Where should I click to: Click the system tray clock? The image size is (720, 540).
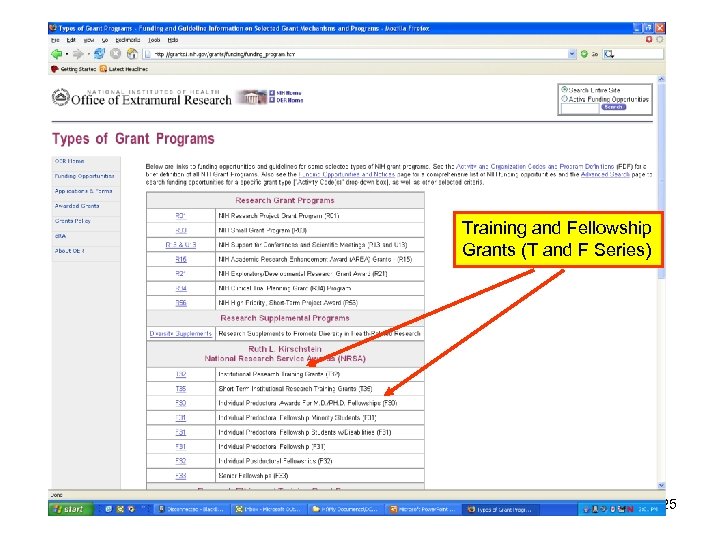pos(649,509)
